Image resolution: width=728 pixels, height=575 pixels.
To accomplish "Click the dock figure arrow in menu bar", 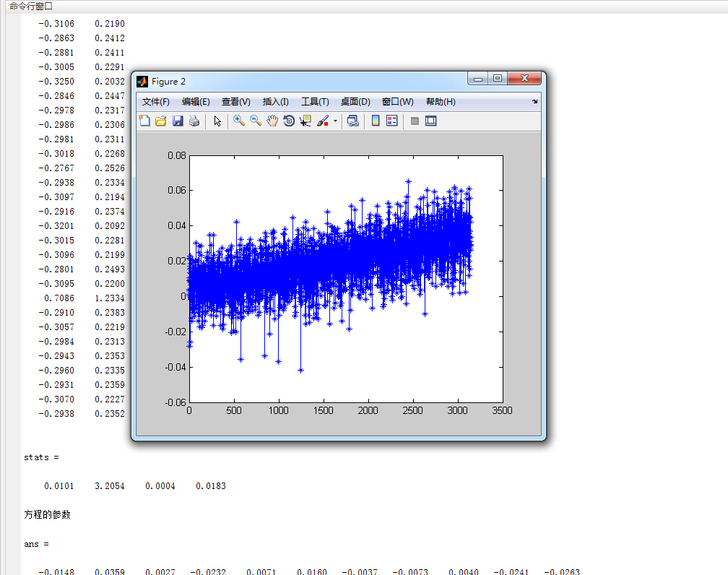I will (535, 101).
